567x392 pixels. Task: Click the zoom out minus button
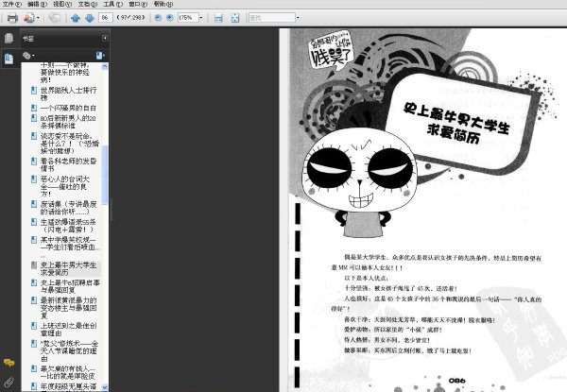point(158,17)
